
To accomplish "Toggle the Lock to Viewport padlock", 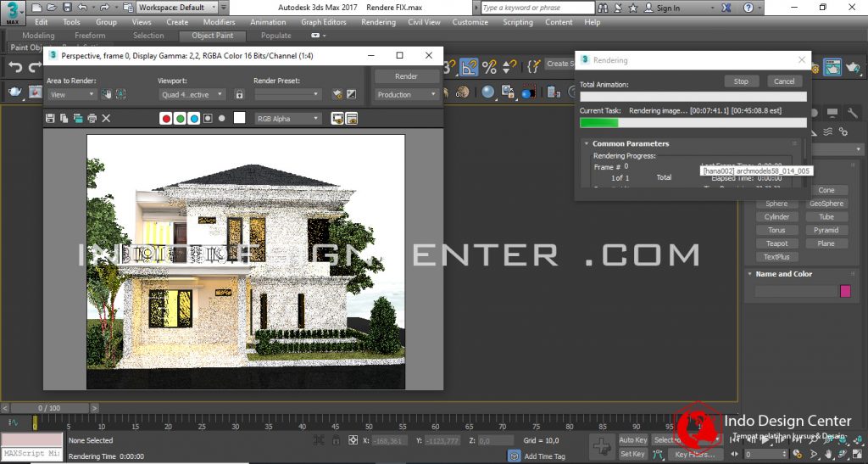I will (239, 95).
